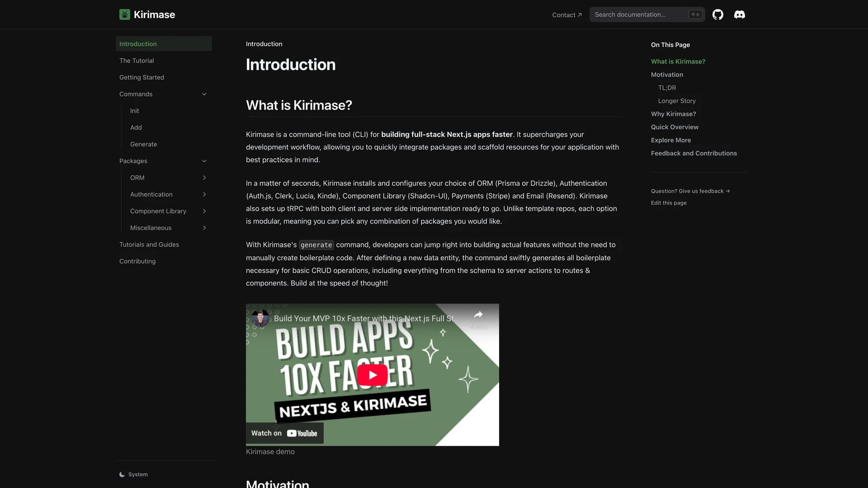Toggle System theme switcher

pos(134,474)
